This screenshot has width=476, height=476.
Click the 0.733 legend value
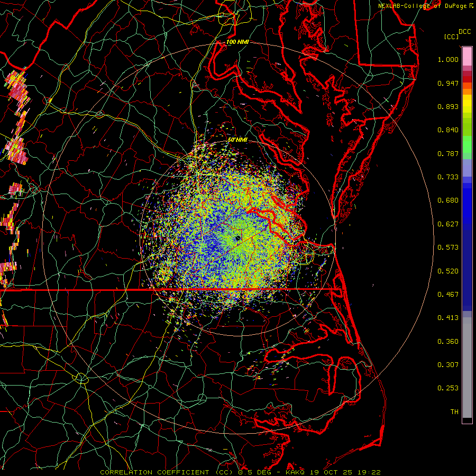click(x=448, y=177)
